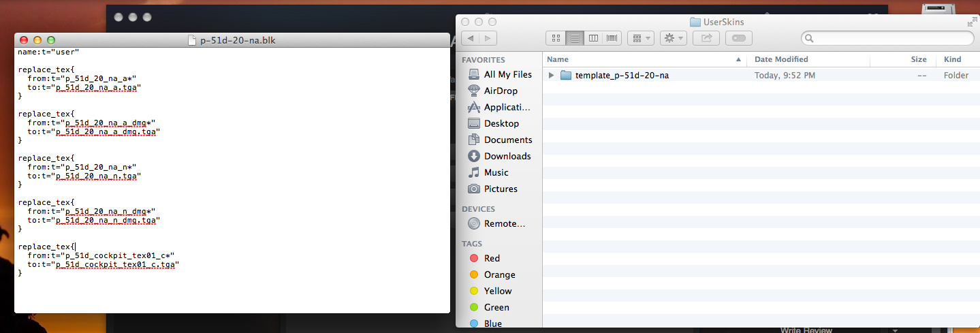Select the Remote Disc device
Viewport: 980px width, 333px height.
496,223
